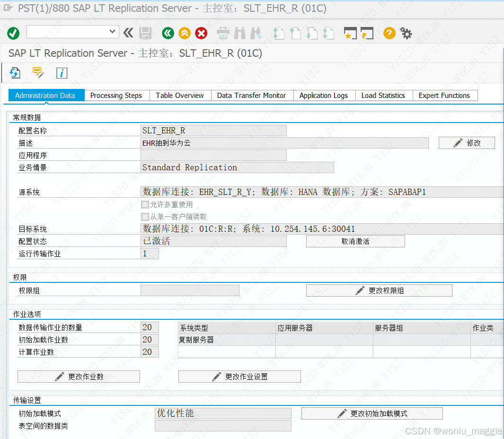Click the refresh configuration icon
This screenshot has height=439, width=504.
pyautogui.click(x=14, y=73)
